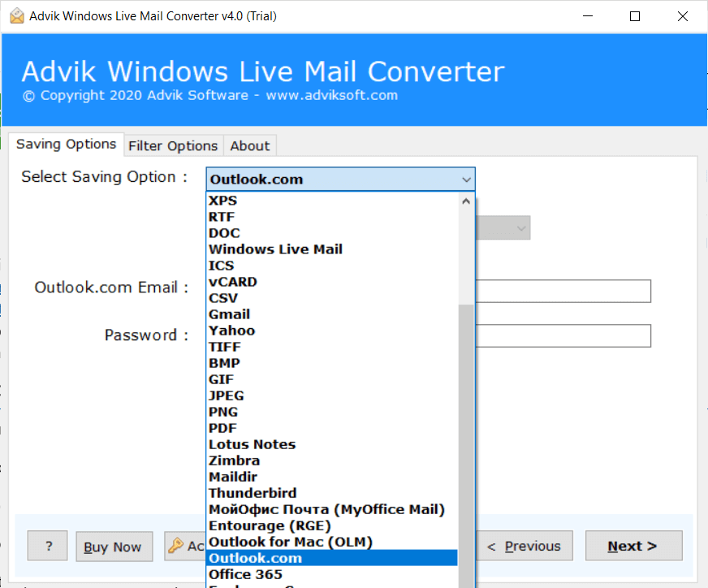
Task: Choose Maildir from the dropdown
Action: point(332,477)
